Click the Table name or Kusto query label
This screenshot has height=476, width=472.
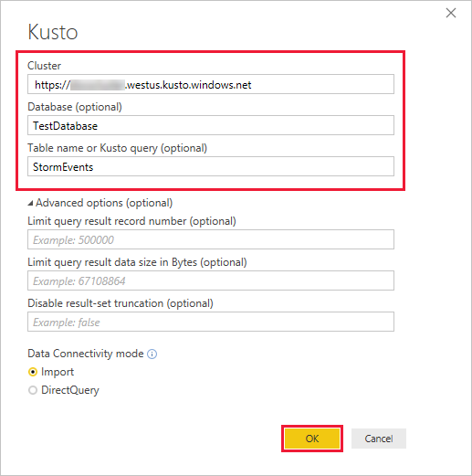click(x=117, y=148)
